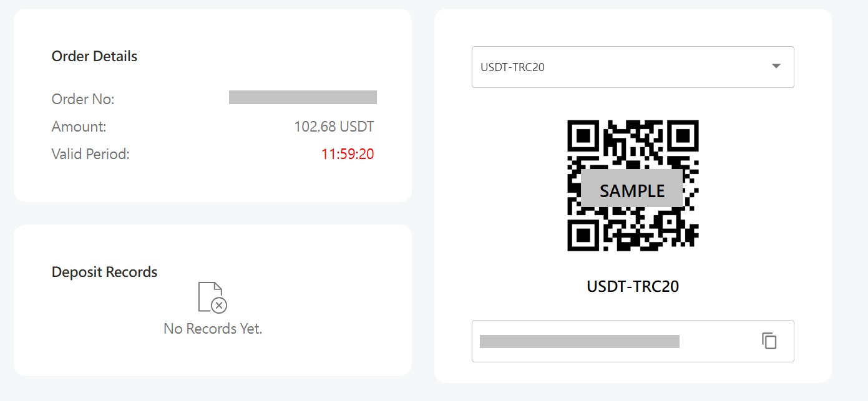Copy the wallet address with copy icon

[769, 341]
